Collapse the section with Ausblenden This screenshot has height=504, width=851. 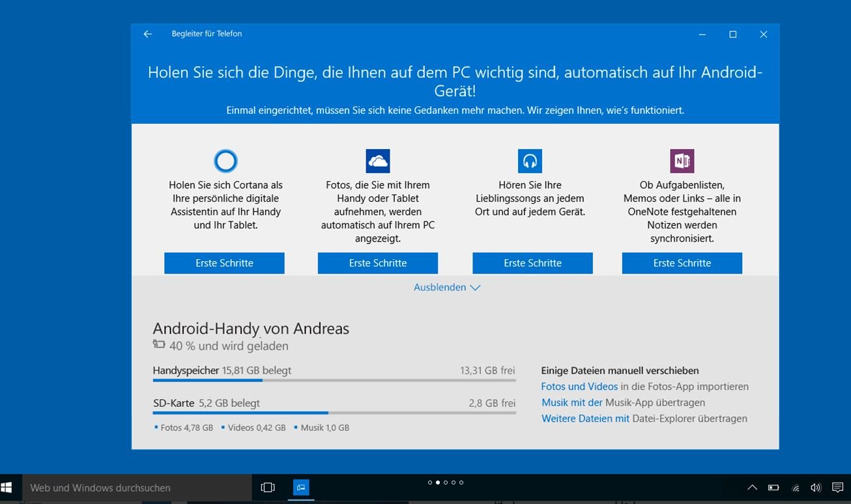(447, 287)
